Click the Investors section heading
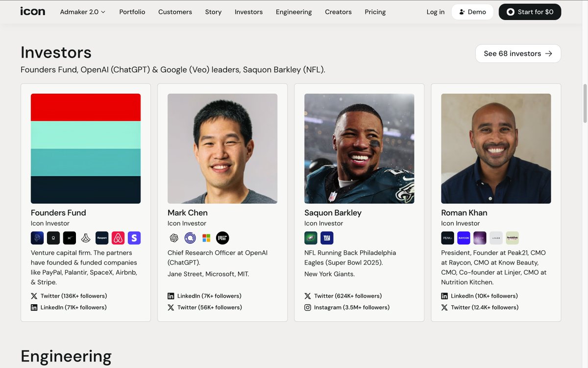The image size is (588, 368). tap(56, 53)
